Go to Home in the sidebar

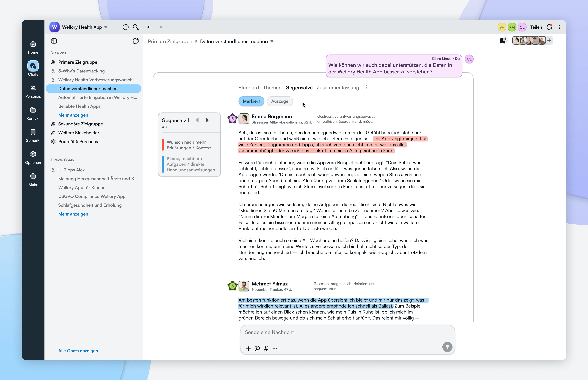point(33,47)
